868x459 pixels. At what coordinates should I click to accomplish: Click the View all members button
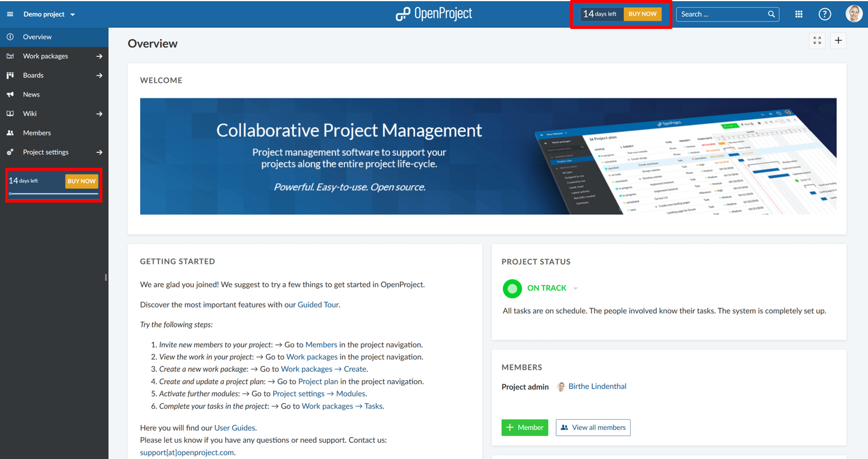tap(593, 427)
